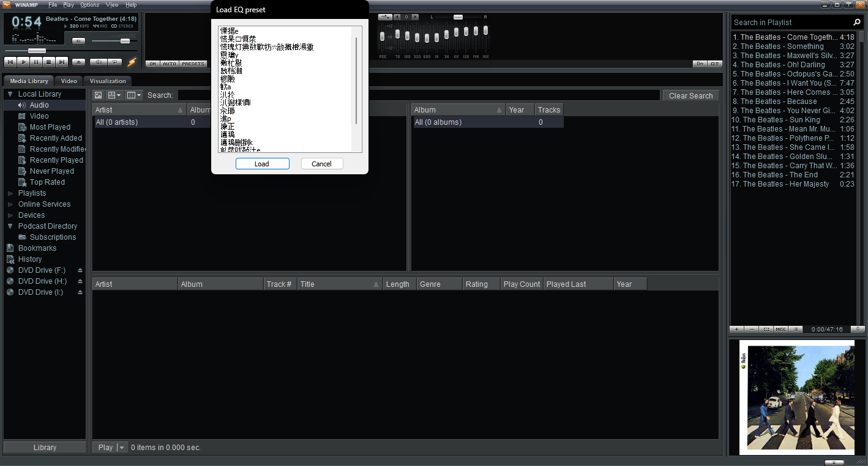Jump to the previous track

(x=10, y=62)
